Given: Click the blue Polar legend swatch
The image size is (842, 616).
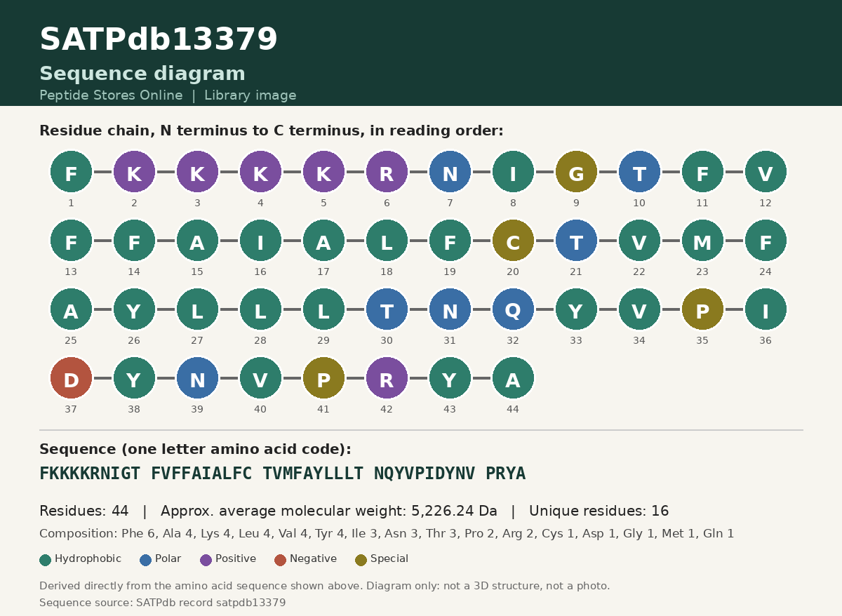Looking at the screenshot, I should tap(146, 560).
